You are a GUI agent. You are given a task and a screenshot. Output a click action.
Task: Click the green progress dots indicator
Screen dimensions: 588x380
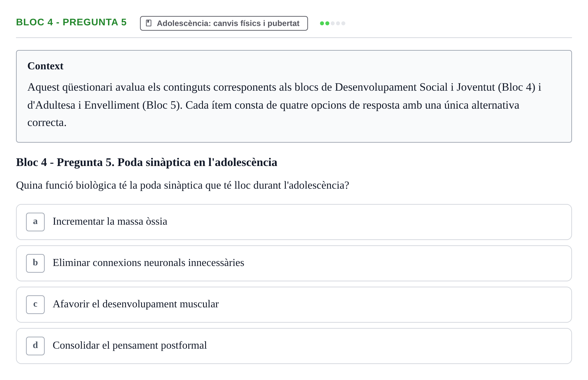333,23
